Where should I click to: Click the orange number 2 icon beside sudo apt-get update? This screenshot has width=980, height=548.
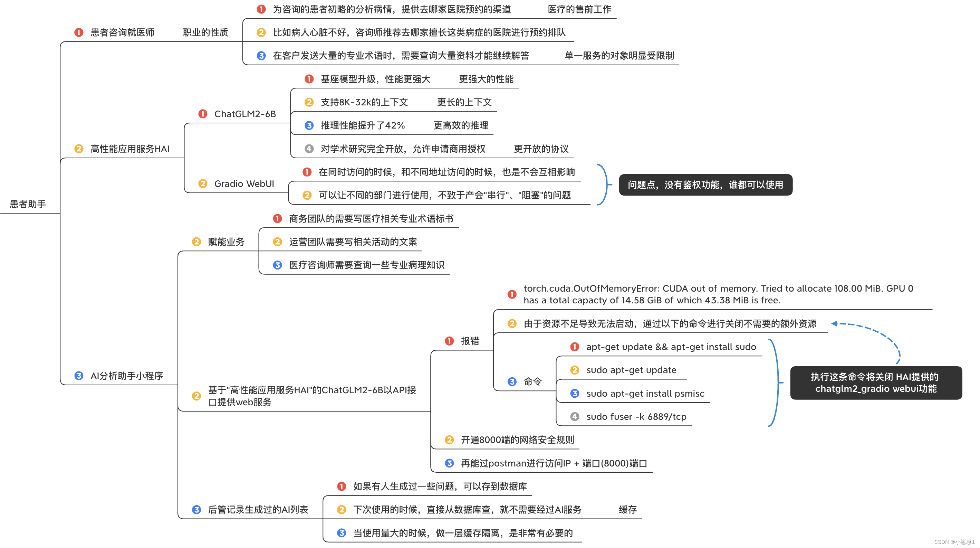575,370
